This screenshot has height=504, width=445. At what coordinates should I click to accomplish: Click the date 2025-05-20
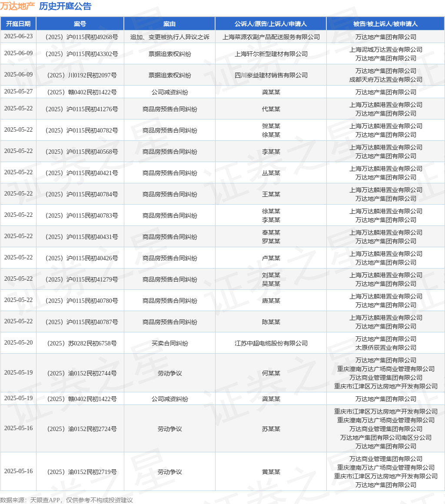pyautogui.click(x=18, y=343)
